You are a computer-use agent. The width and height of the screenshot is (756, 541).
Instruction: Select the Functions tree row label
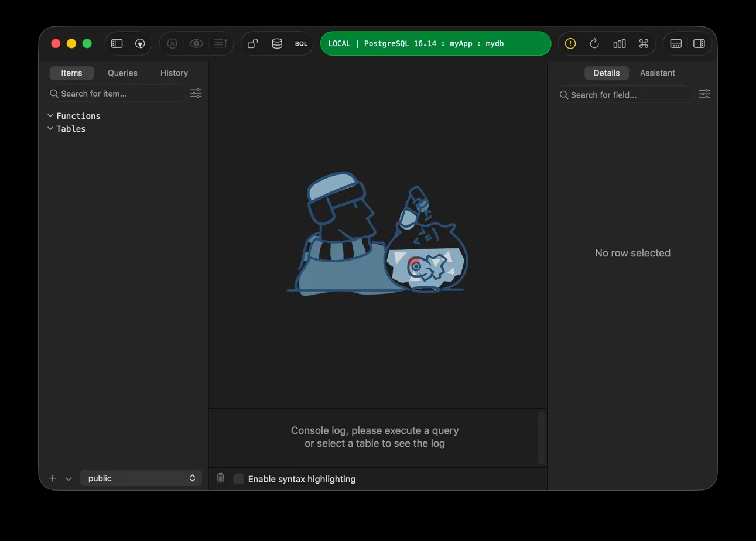click(x=78, y=116)
